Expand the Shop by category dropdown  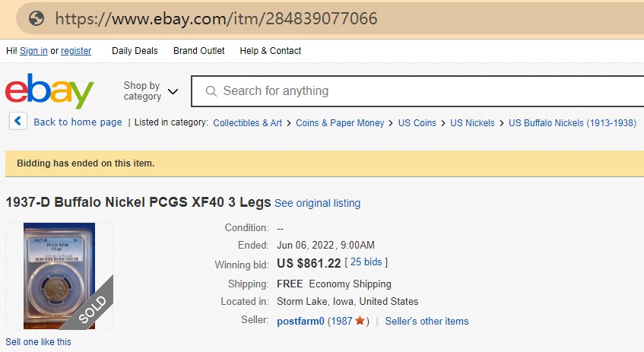coord(151,91)
